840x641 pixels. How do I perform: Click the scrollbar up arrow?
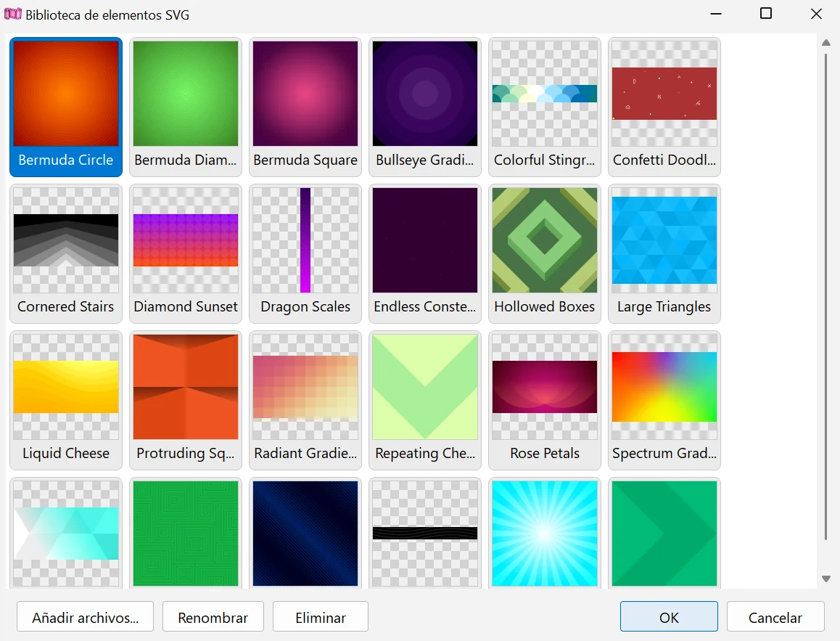pyautogui.click(x=826, y=43)
